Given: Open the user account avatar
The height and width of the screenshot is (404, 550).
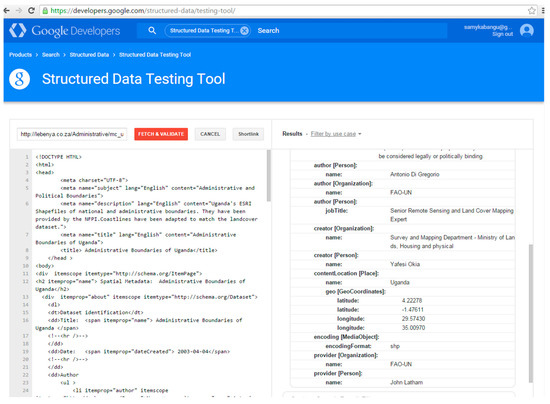Looking at the screenshot, I should (x=526, y=30).
